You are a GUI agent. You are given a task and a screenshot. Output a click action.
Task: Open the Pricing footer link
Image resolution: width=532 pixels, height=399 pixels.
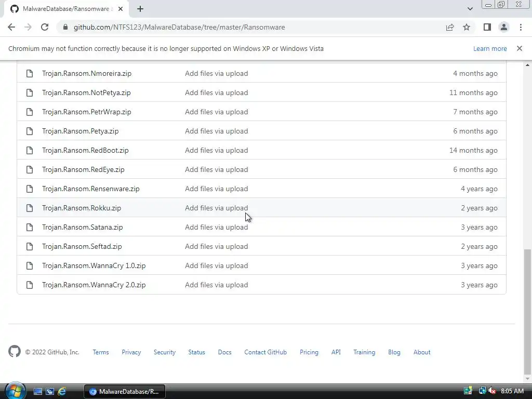[309, 352]
